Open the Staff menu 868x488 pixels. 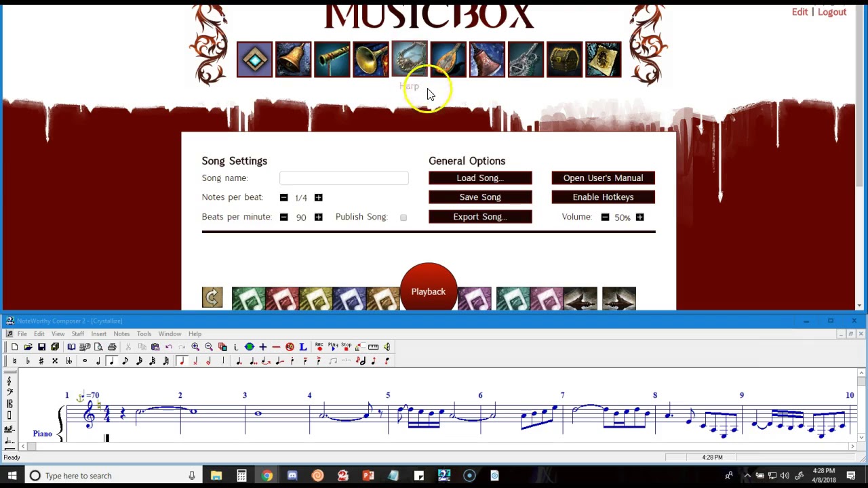[x=78, y=333]
